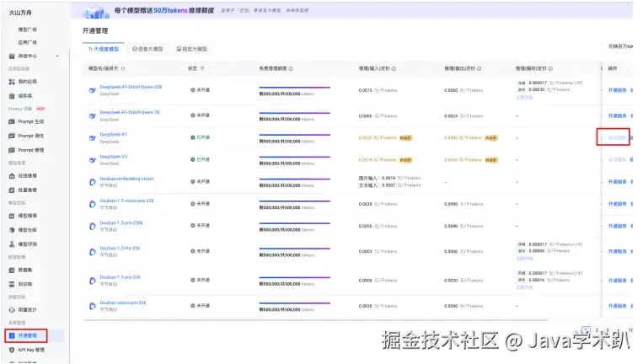Click the DeepSeek-R1 free quota progress bar
This screenshot has width=643, height=364.
click(294, 135)
